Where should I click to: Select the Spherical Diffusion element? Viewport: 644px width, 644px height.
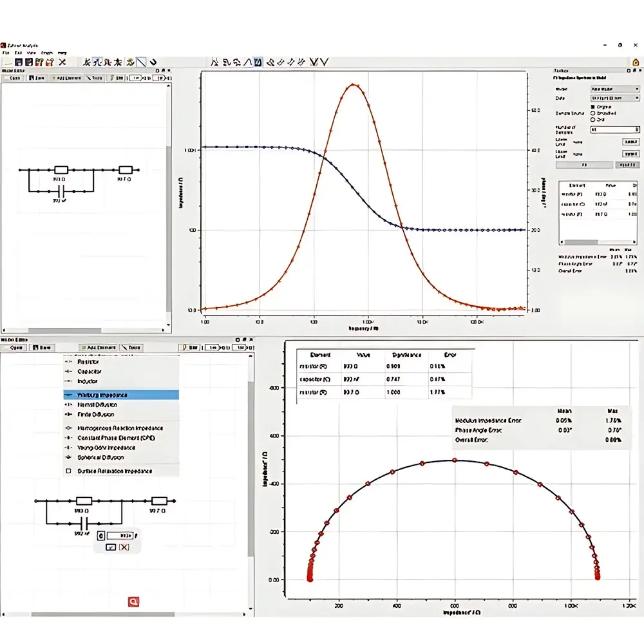(115, 456)
